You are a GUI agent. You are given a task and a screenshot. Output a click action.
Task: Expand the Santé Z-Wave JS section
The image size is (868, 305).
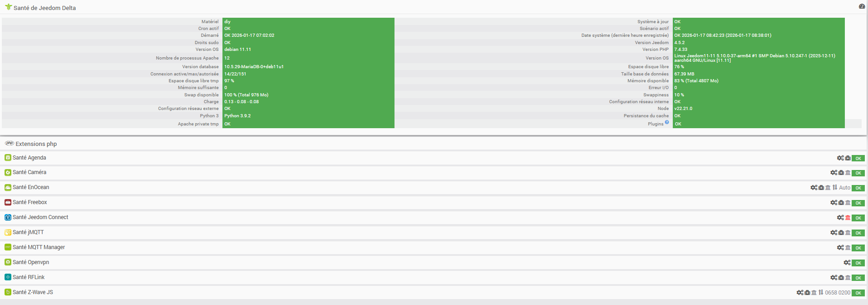33,292
